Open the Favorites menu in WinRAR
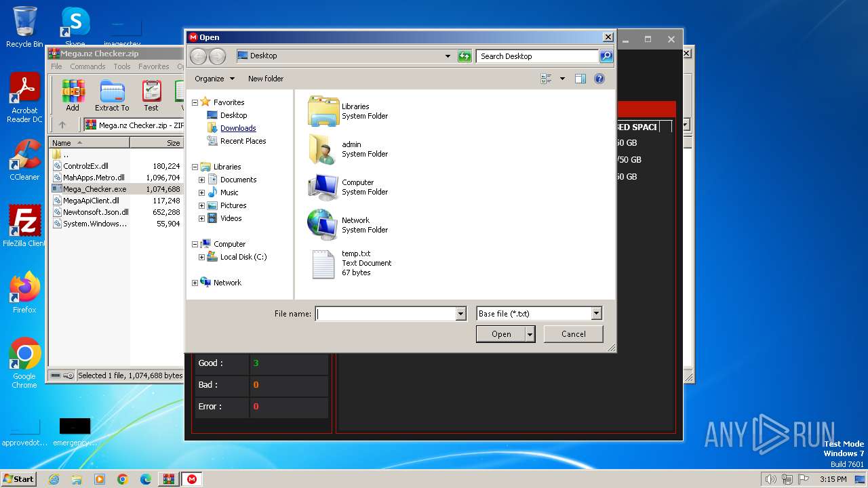This screenshot has width=868, height=488. click(154, 66)
